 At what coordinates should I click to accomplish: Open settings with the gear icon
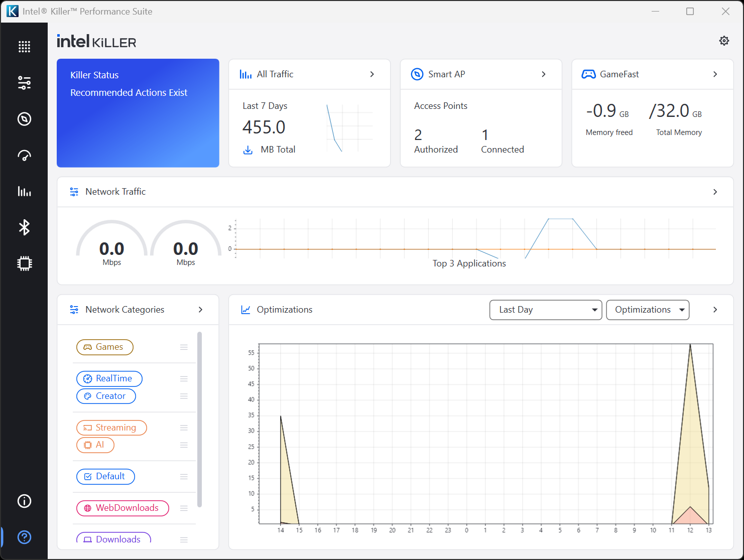tap(723, 41)
